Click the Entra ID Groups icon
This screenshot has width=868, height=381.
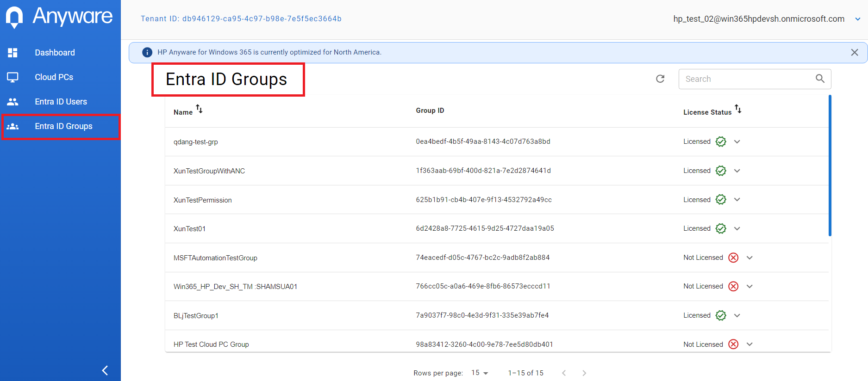click(13, 126)
